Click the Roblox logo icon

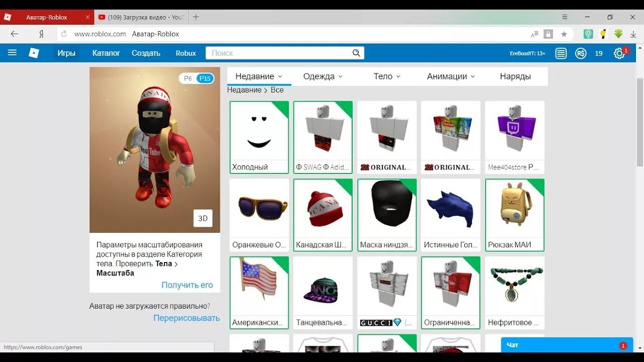(34, 53)
